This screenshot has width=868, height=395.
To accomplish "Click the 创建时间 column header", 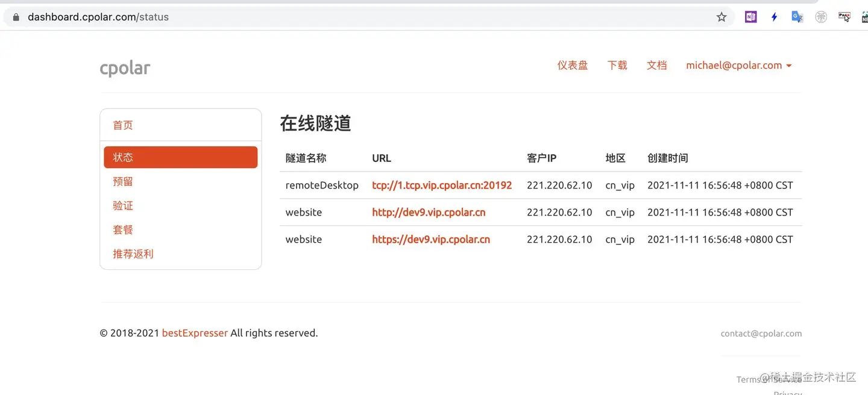I will [x=667, y=158].
